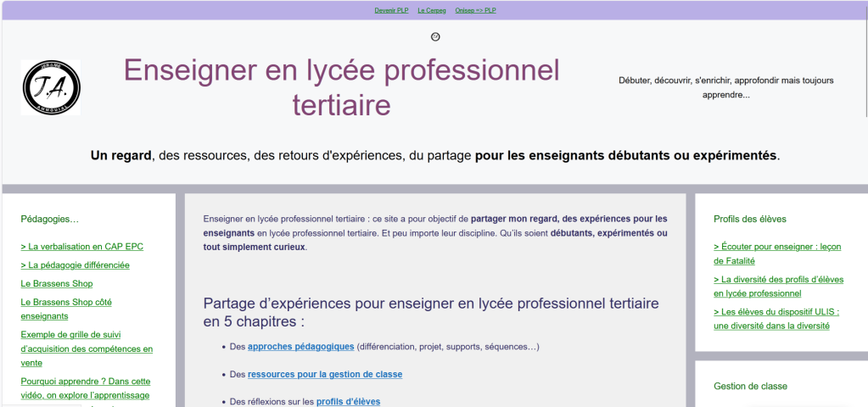This screenshot has height=407, width=868.
Task: Open La diversité des profils d'élèves link
Action: point(779,287)
